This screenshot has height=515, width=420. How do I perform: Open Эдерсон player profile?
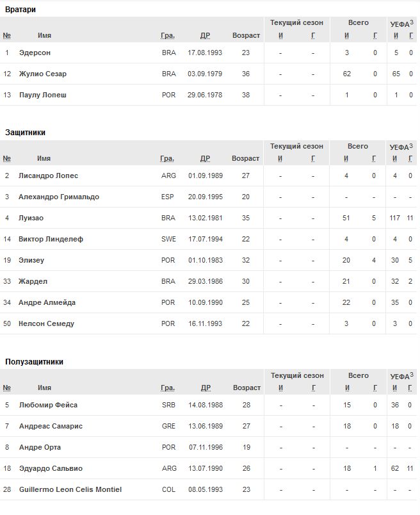pyautogui.click(x=35, y=53)
